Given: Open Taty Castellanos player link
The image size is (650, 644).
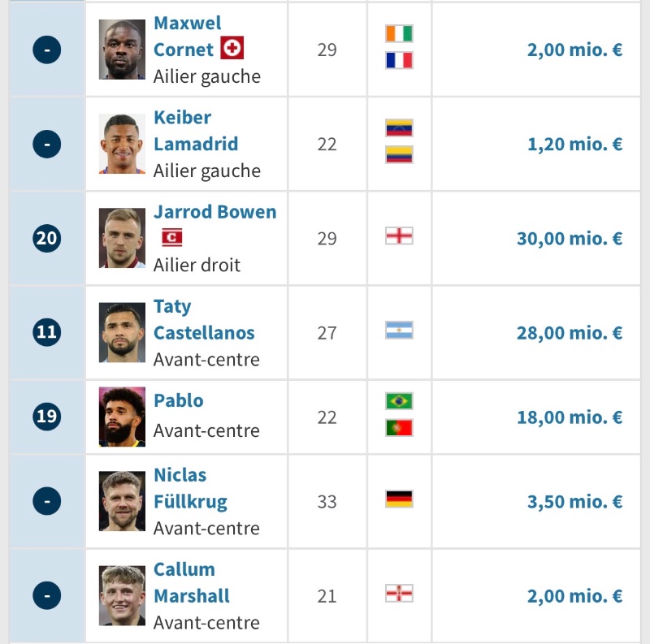Looking at the screenshot, I should point(204,319).
